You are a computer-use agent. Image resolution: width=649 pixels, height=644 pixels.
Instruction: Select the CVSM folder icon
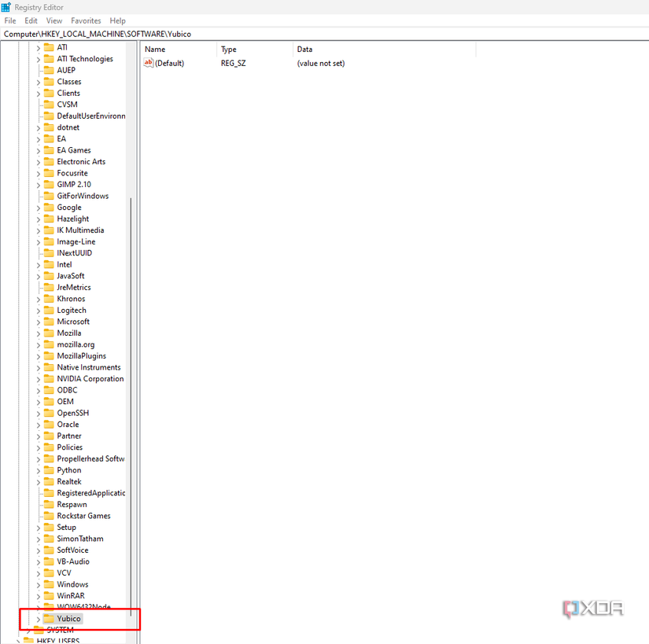(x=49, y=105)
